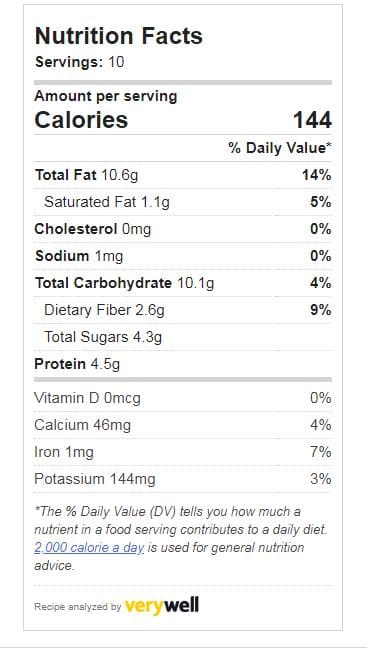The height and width of the screenshot is (659, 367).
Task: Open the '2,000 calorie a day' link
Action: (x=89, y=548)
